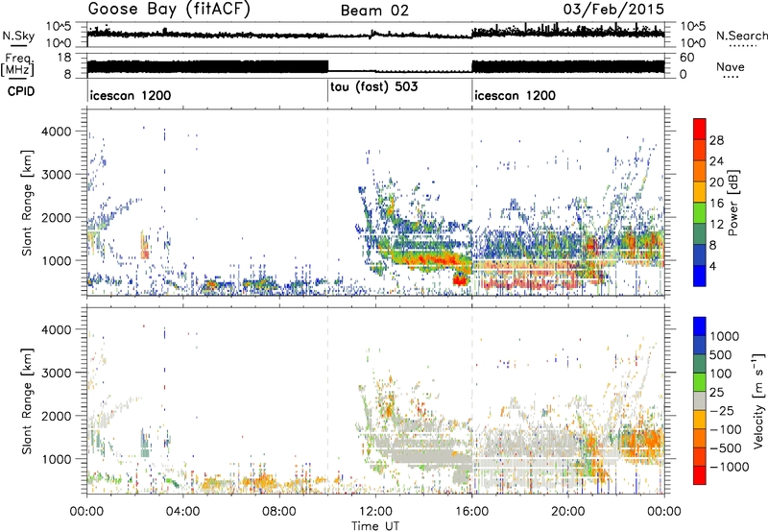This screenshot has width=768, height=532.
Task: Click the 'Time UT' axis title
Action: point(375,526)
